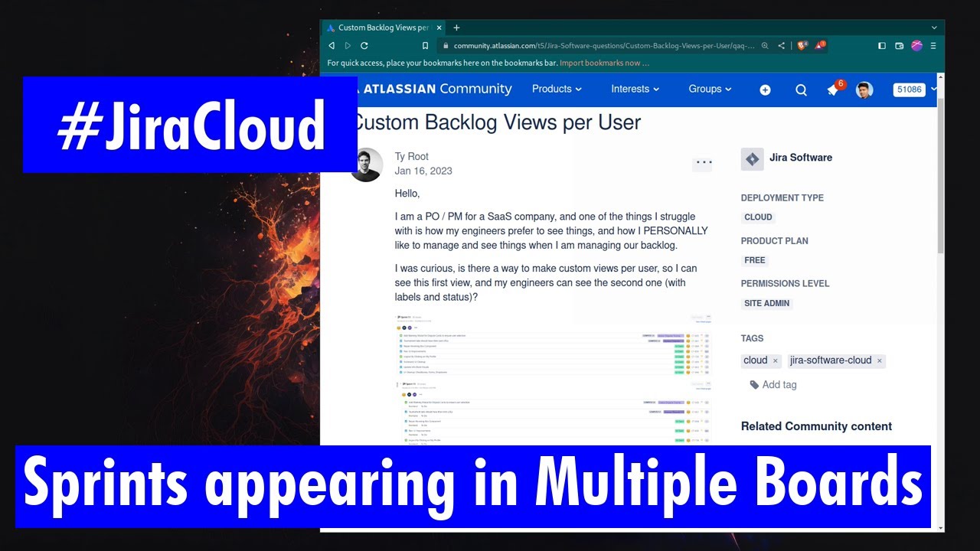Expand the tab search chevron
980x551 pixels.
934,28
